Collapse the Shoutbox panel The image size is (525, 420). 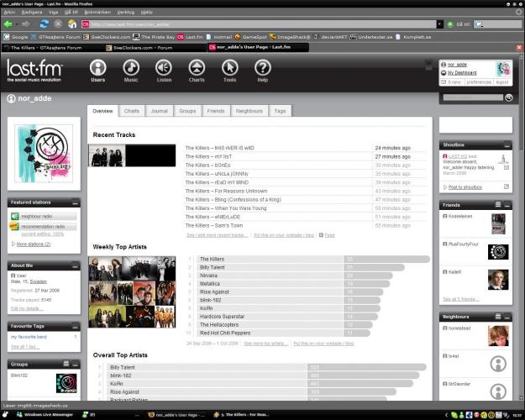click(x=509, y=145)
